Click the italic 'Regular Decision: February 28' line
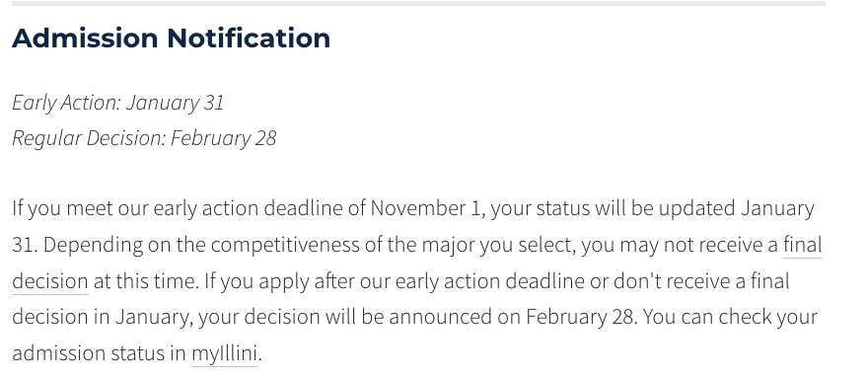This screenshot has height=380, width=868. point(144,138)
